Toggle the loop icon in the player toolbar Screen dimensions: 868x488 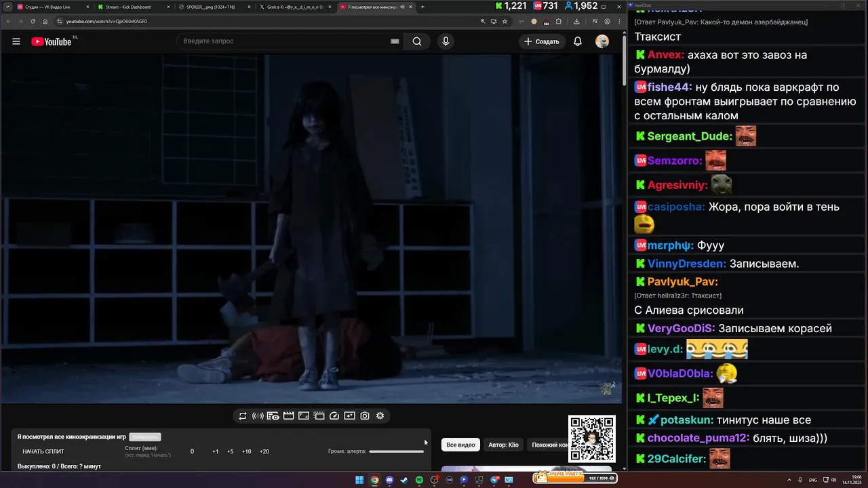(242, 415)
